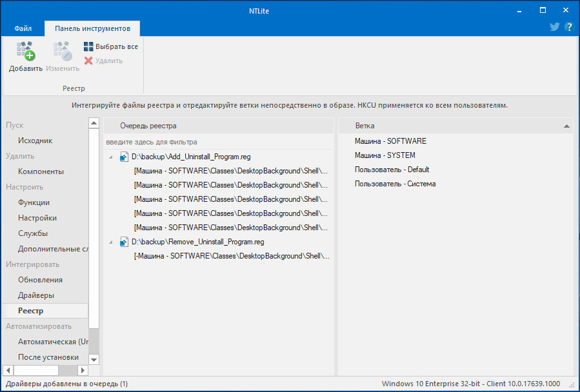Select Пользователь - Система branch
This screenshot has width=580, height=392.
click(395, 184)
